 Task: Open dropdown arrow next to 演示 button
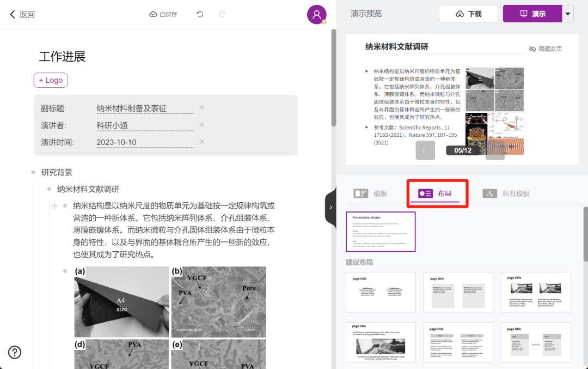pyautogui.click(x=568, y=14)
